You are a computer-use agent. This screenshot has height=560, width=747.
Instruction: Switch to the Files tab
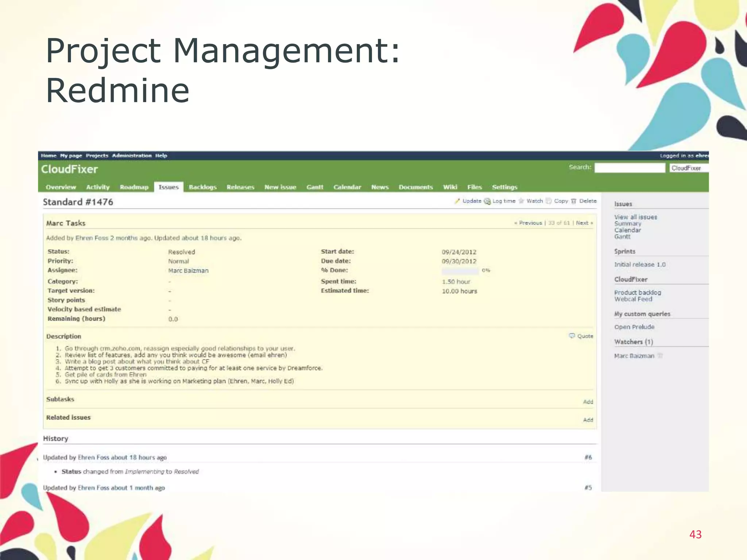pyautogui.click(x=475, y=187)
